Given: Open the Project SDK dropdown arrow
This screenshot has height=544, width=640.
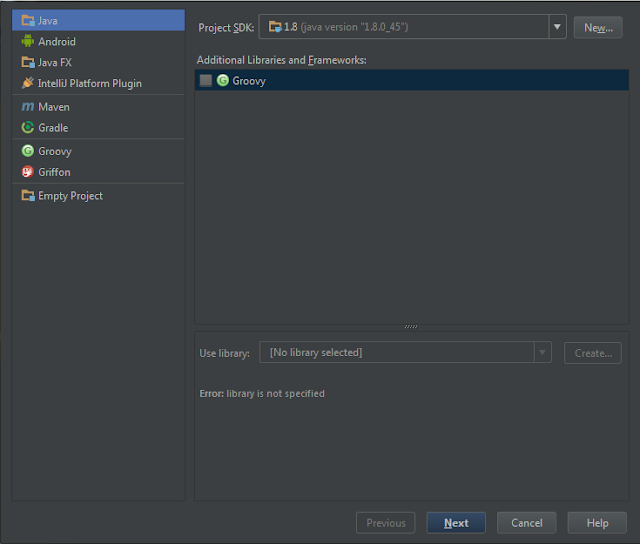Looking at the screenshot, I should (x=557, y=27).
